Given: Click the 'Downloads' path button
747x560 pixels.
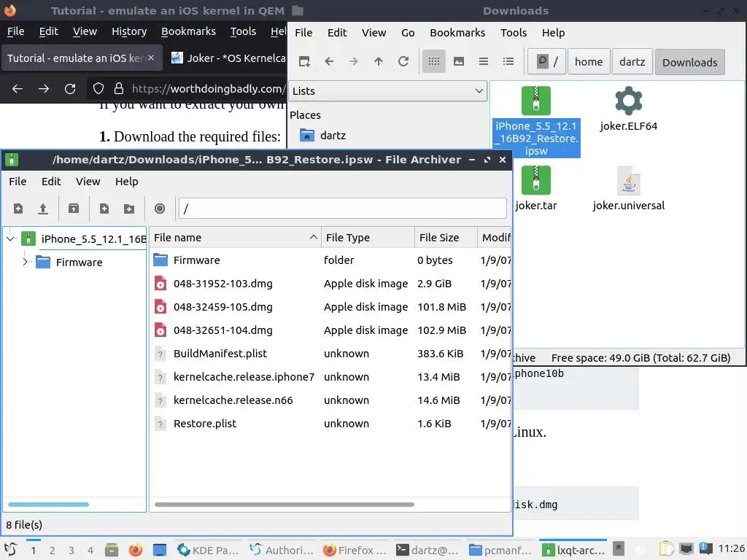Looking at the screenshot, I should coord(690,62).
